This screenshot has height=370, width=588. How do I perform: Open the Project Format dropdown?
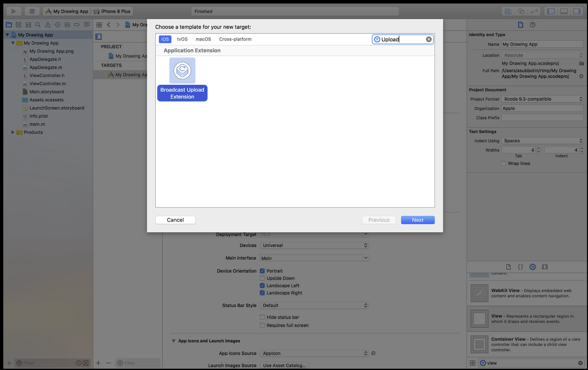pyautogui.click(x=542, y=99)
